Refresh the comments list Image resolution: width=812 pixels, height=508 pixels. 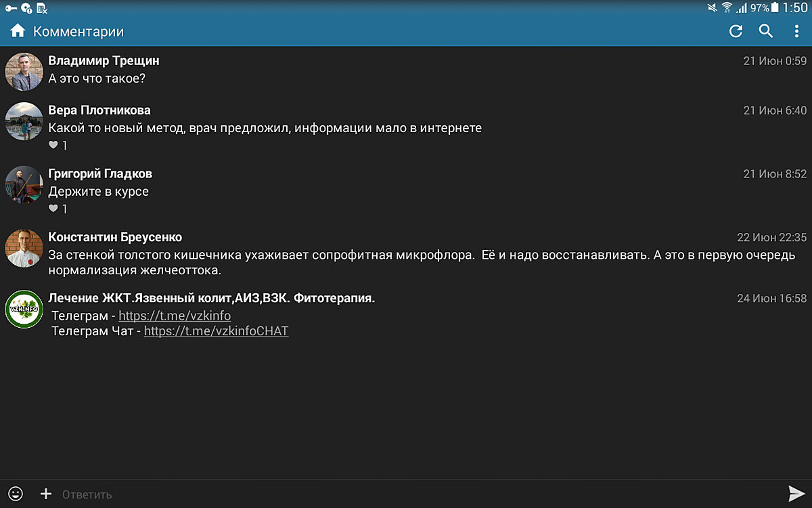click(x=736, y=31)
